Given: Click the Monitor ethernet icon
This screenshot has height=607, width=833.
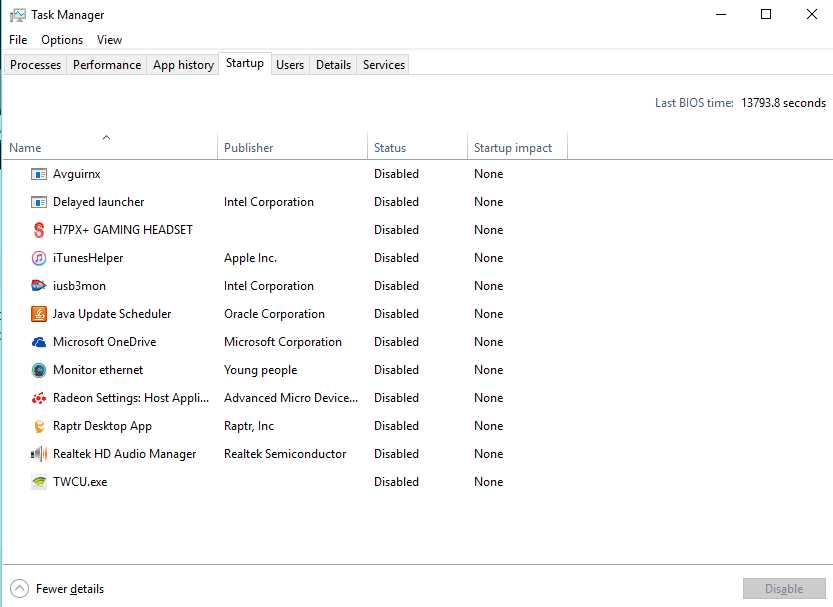Looking at the screenshot, I should tap(39, 370).
